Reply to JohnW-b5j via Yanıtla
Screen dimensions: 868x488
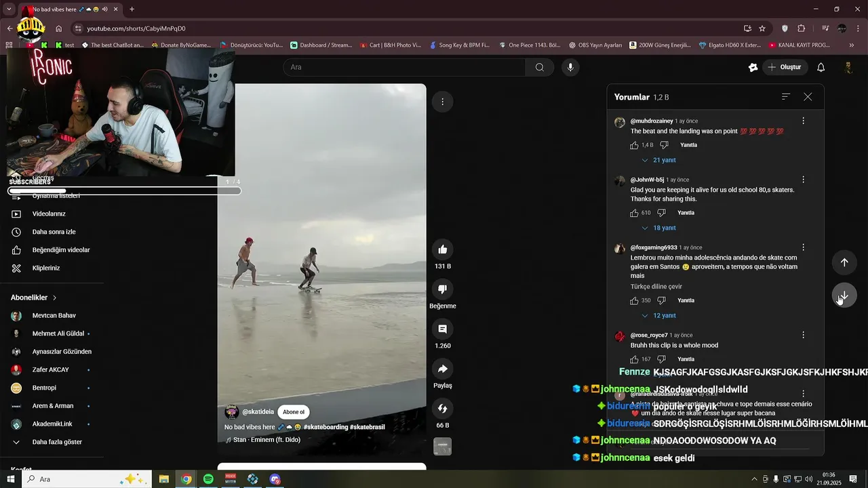pyautogui.click(x=686, y=213)
